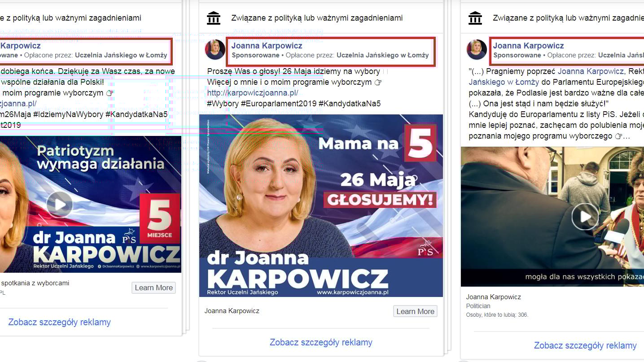Click the political issues building icon in right card
The width and height of the screenshot is (644, 362).
click(x=475, y=18)
